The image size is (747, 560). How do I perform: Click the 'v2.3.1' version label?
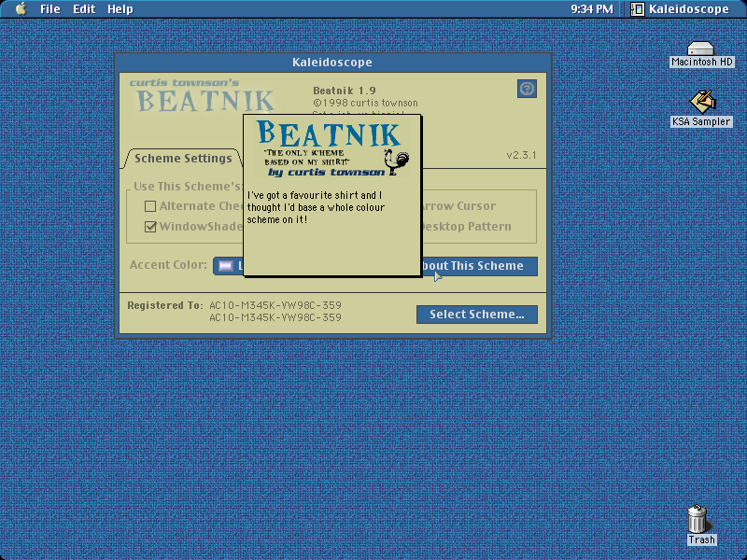coord(521,155)
